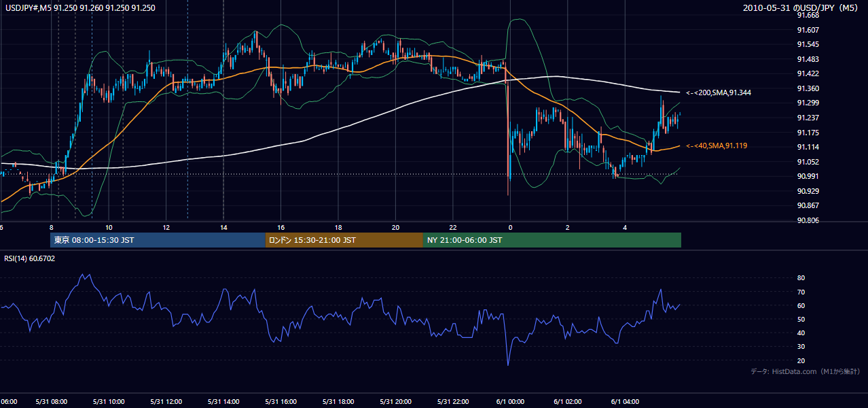Click the 91.237 price axis label

tap(808, 118)
